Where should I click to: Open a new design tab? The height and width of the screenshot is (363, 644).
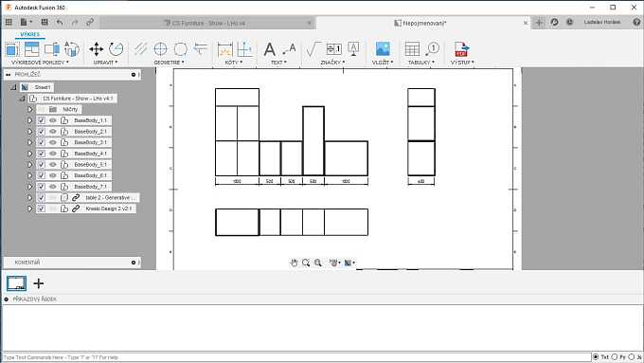point(539,23)
